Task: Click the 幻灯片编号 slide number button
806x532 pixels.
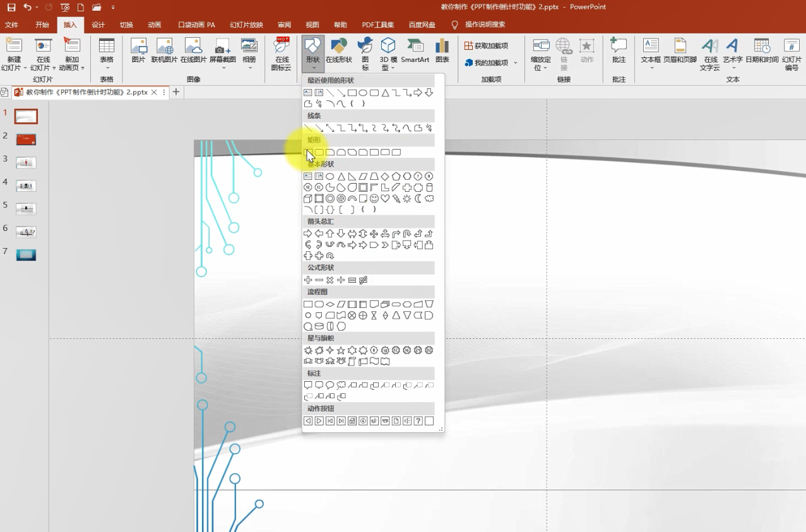Action: point(792,54)
